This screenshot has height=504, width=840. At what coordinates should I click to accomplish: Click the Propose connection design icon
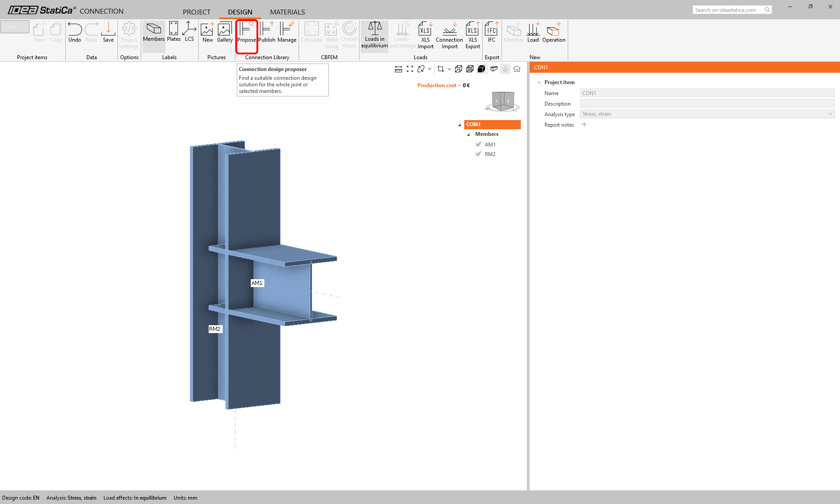[x=246, y=32]
